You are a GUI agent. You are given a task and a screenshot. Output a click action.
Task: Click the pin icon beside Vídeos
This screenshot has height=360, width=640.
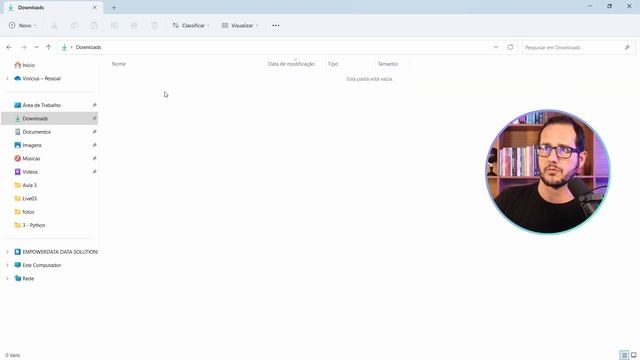pyautogui.click(x=94, y=172)
